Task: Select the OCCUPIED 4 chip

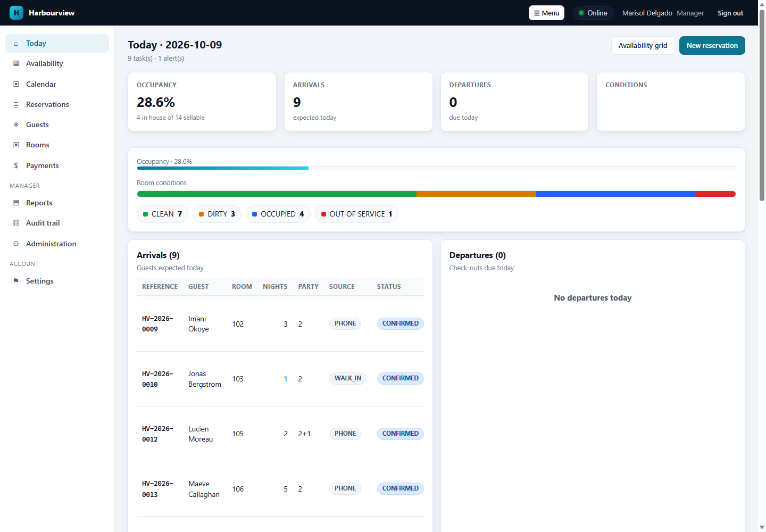Action: tap(278, 214)
